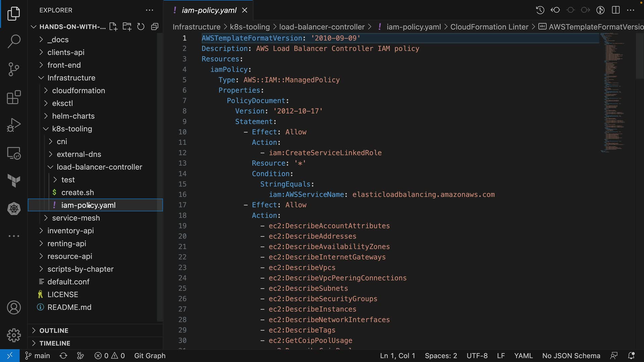The image size is (644, 362).
Task: Open the errors and warnings panel
Action: pyautogui.click(x=110, y=356)
